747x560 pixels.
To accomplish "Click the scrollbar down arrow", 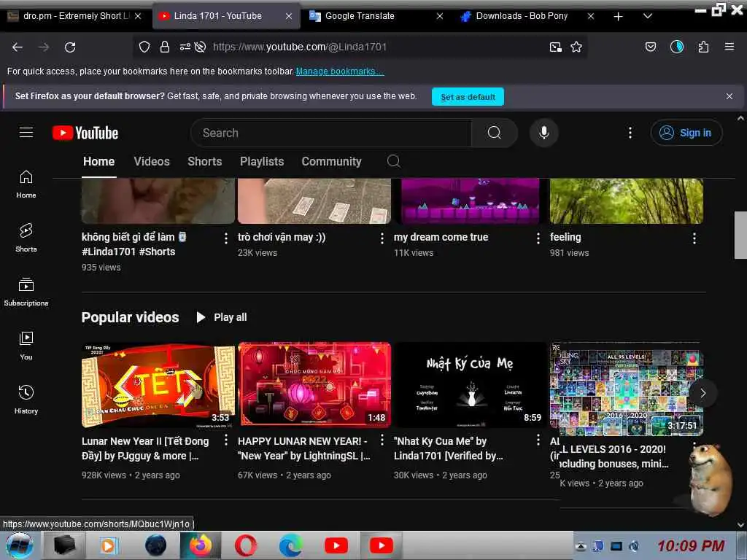I will pos(740,525).
